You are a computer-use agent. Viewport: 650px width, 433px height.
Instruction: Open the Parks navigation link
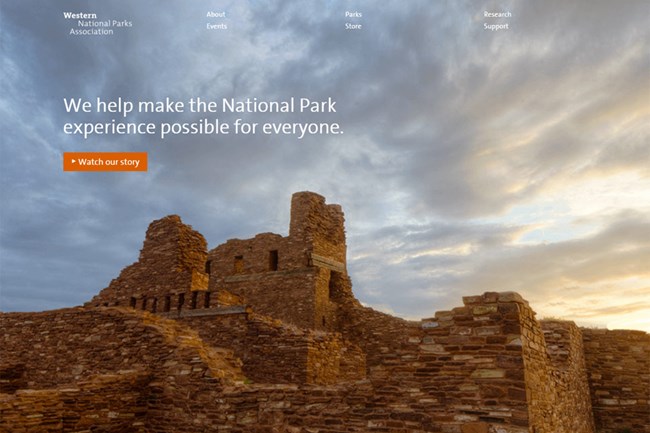(353, 14)
